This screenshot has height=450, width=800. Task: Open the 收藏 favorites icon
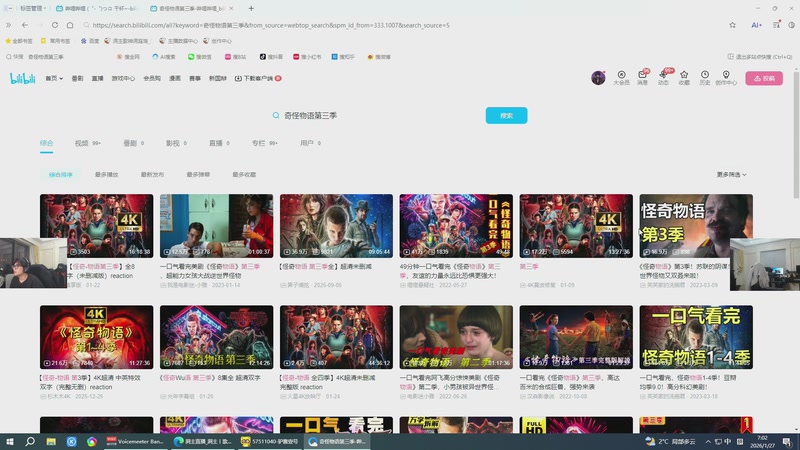(684, 78)
